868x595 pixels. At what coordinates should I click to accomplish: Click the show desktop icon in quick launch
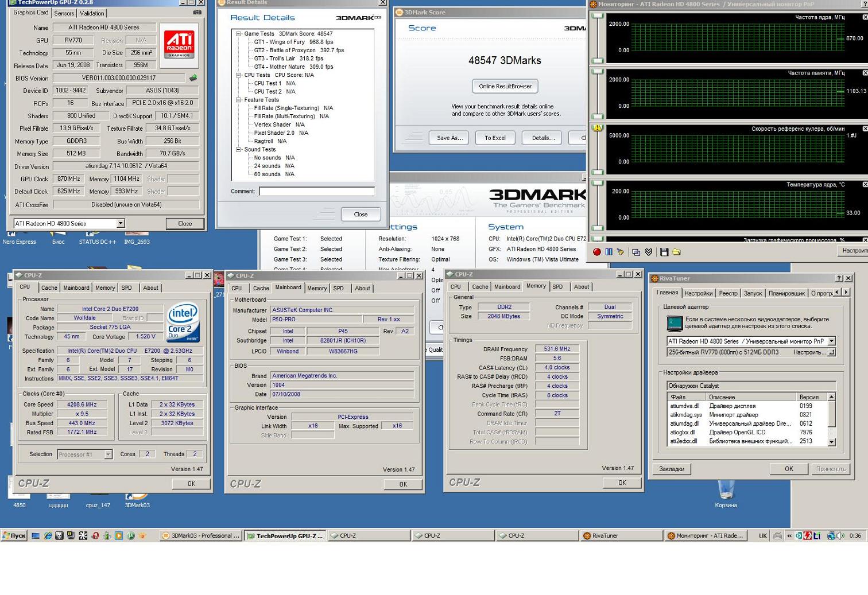click(36, 536)
